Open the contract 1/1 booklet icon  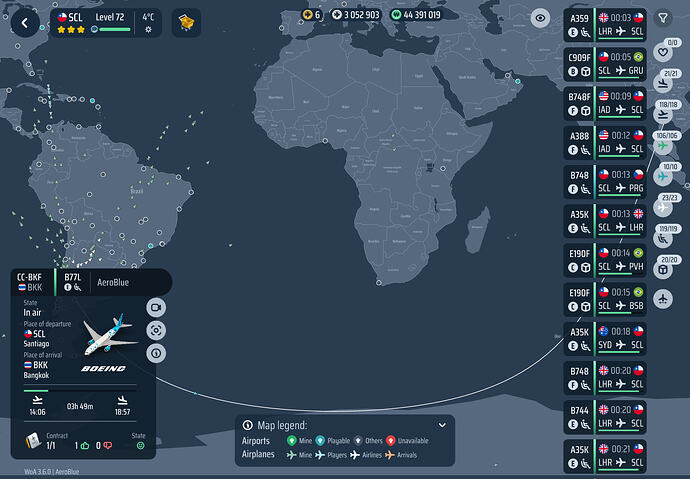33,441
